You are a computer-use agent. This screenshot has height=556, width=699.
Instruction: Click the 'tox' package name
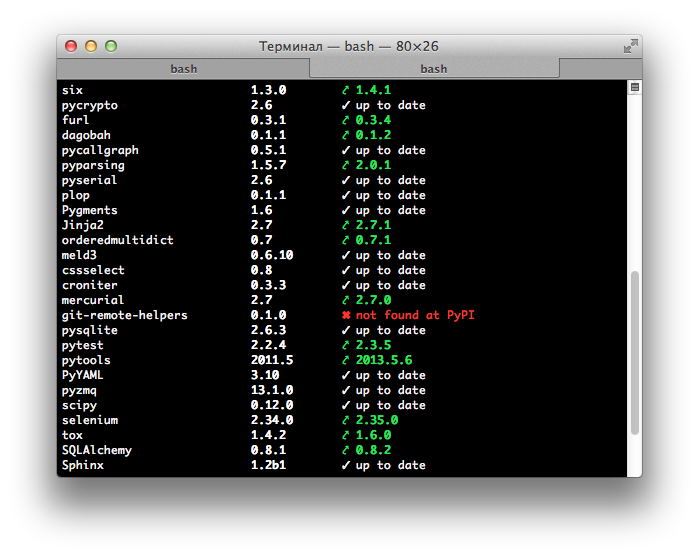pos(72,435)
